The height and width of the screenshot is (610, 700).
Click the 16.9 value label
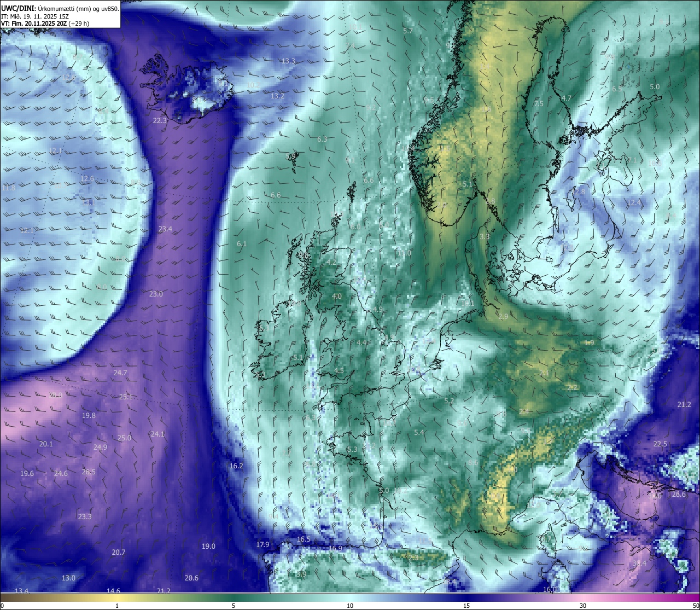click(335, 549)
